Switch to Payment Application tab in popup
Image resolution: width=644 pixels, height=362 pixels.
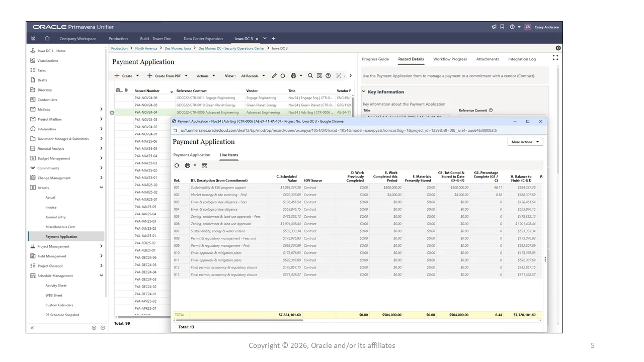(192, 155)
